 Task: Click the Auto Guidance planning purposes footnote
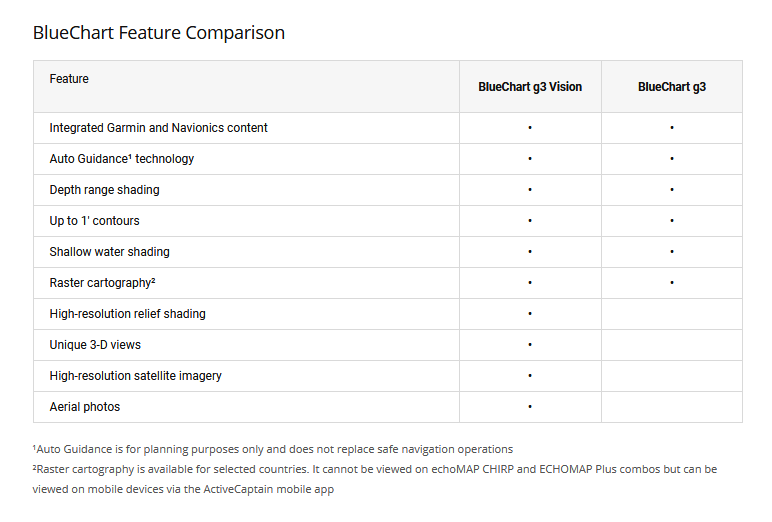[272, 449]
